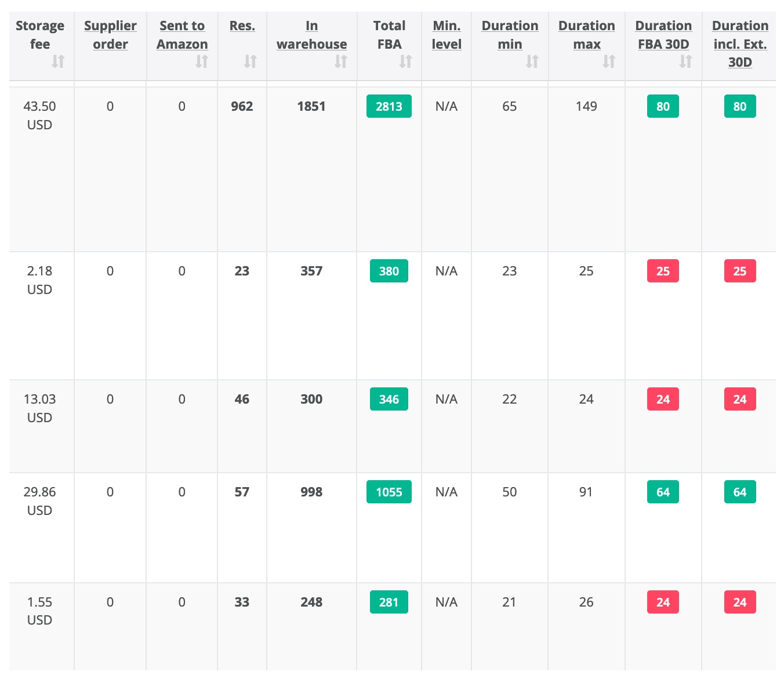Screen dimensions: 784x675
Task: Click the green 281 Total FBA badge
Action: (x=389, y=602)
